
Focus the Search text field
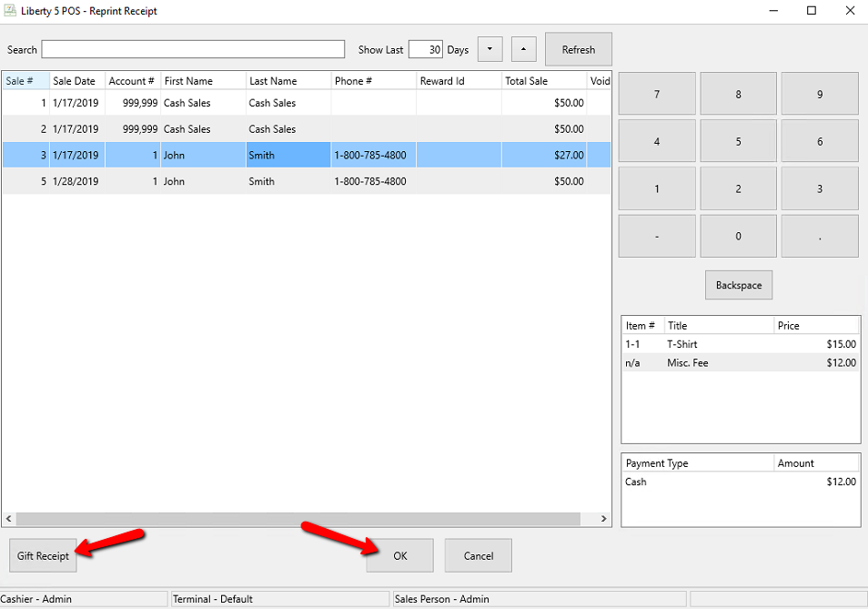(193, 49)
